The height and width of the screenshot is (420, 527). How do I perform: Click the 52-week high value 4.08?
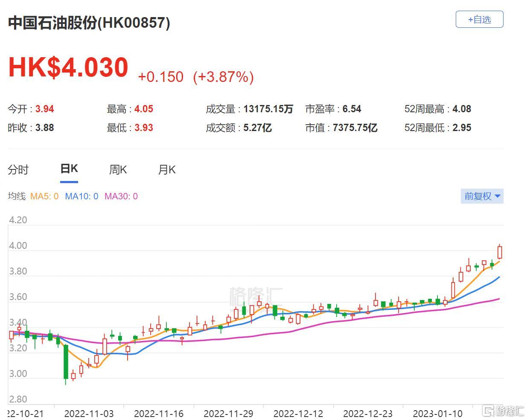tap(462, 109)
